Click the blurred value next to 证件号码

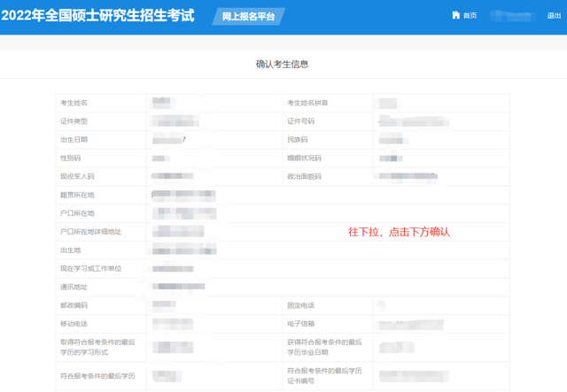(x=414, y=121)
